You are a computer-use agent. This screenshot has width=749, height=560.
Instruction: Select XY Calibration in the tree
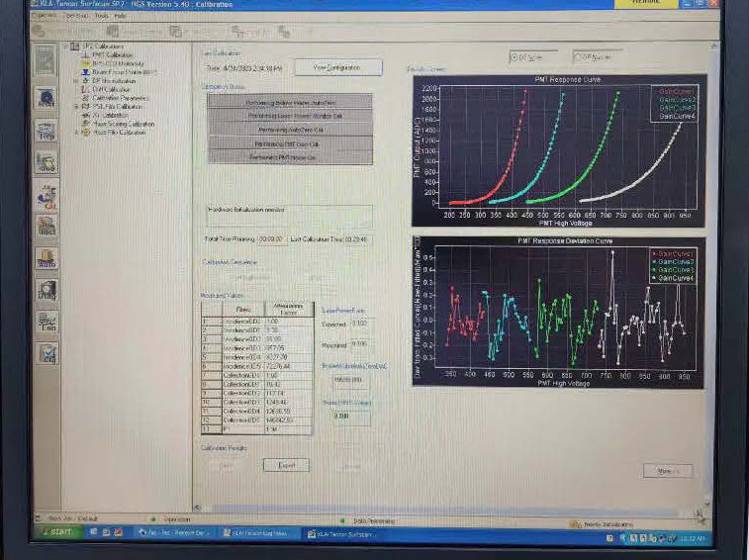pyautogui.click(x=110, y=115)
